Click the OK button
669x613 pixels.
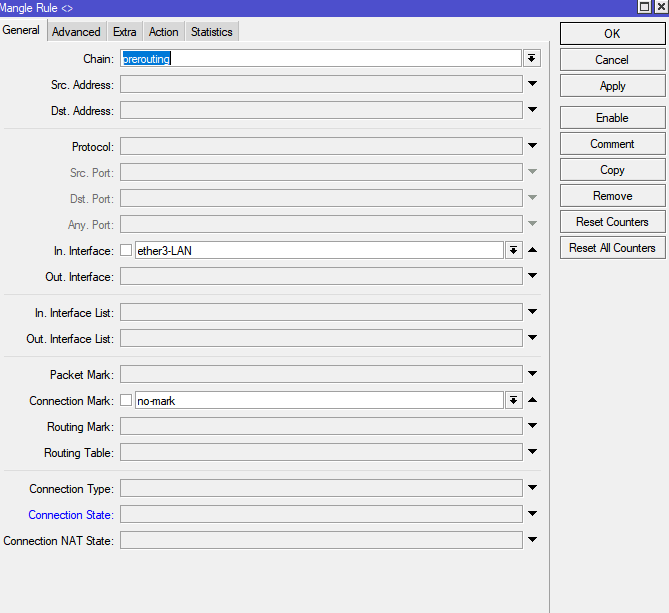coord(612,34)
